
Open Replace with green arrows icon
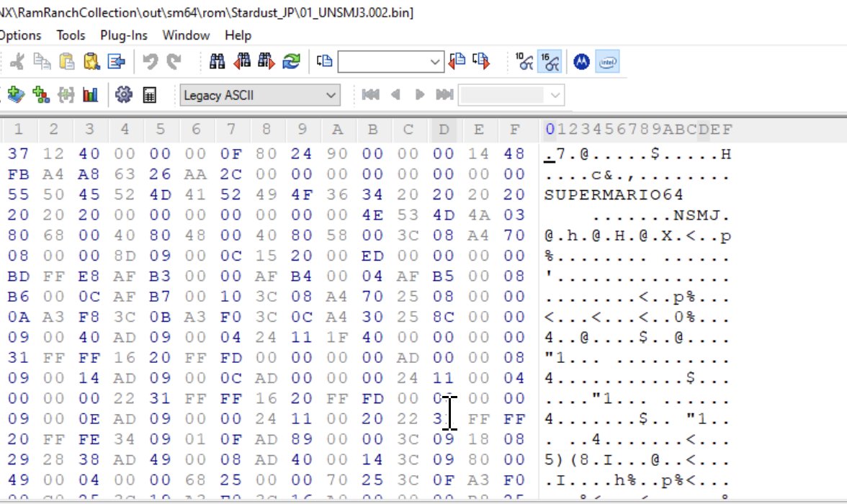291,62
